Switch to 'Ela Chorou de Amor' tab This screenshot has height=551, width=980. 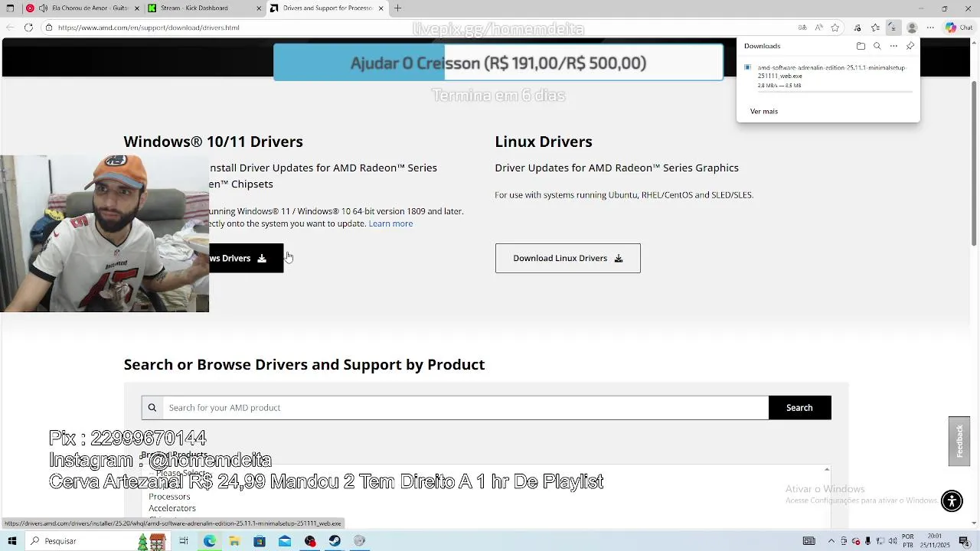click(83, 8)
